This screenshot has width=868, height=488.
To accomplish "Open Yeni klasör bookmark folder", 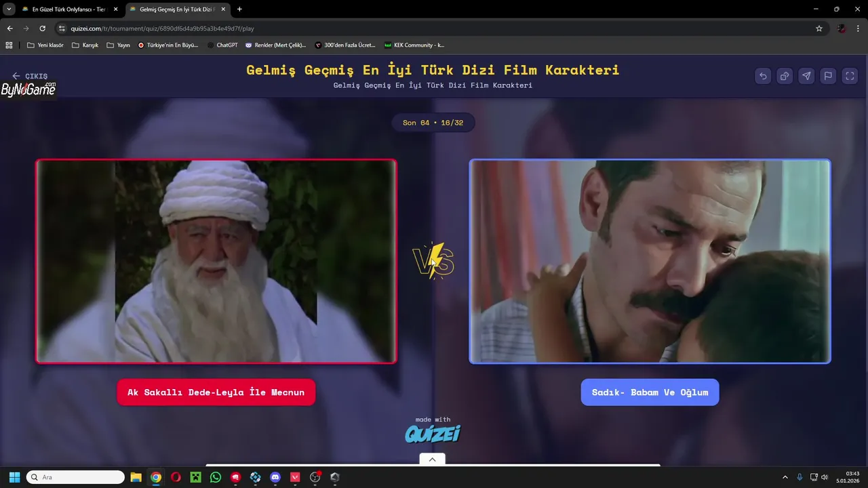I will coord(45,45).
